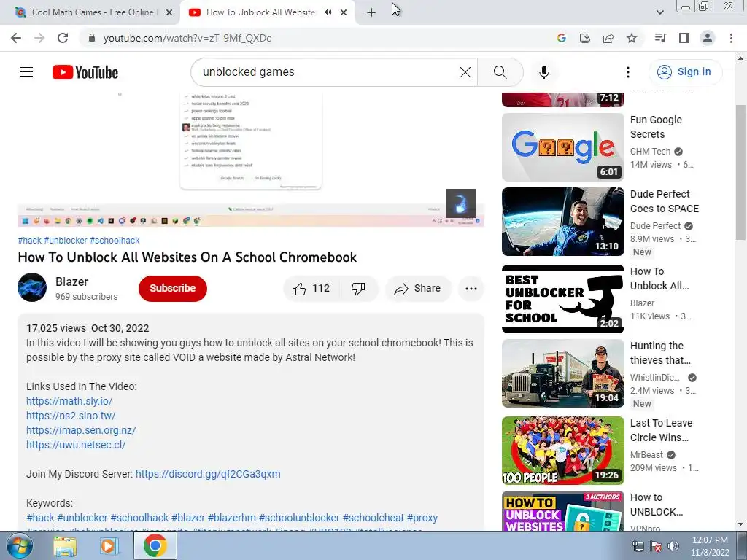747x560 pixels.
Task: Open https://math.sly.io/ link
Action: (x=69, y=401)
